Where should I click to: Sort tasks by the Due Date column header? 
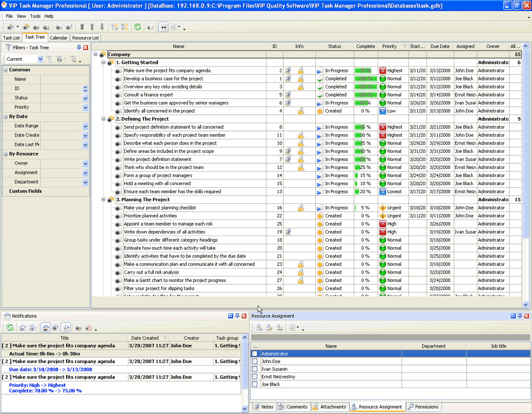440,46
